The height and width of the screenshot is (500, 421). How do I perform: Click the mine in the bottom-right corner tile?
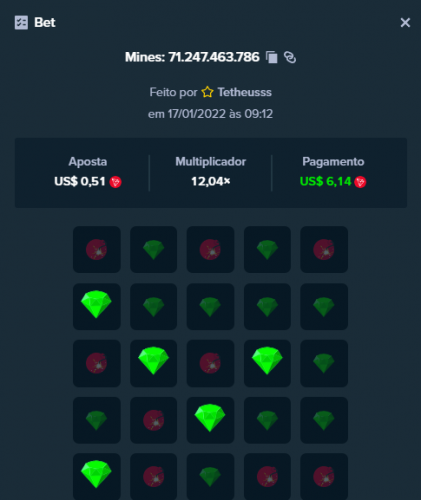(x=324, y=476)
